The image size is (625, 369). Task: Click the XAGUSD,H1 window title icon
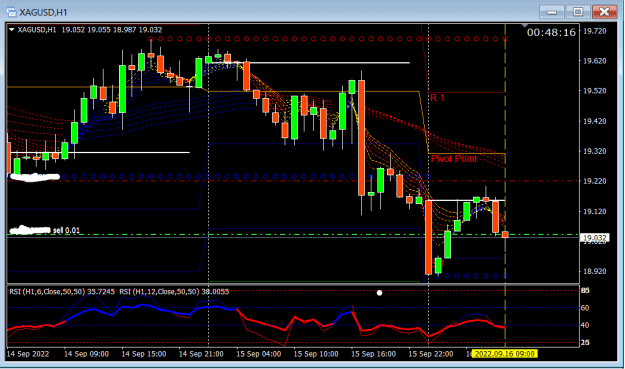[12, 12]
